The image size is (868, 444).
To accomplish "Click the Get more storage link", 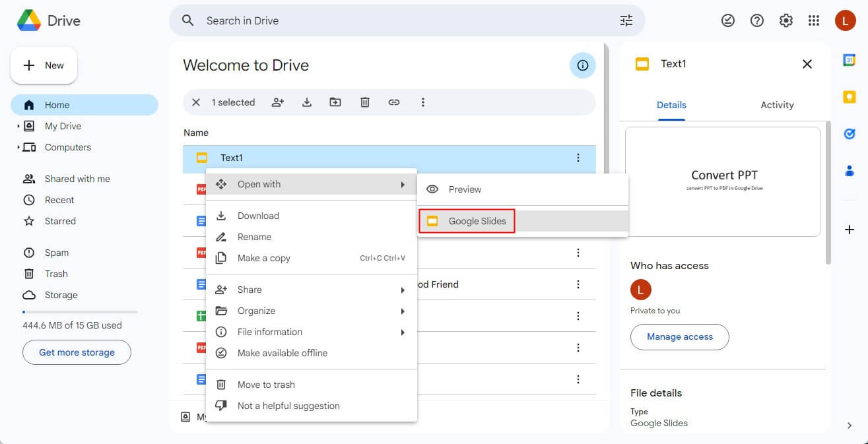I will click(77, 352).
